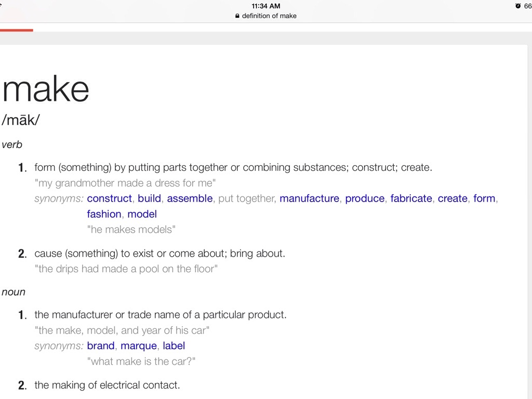Tap the blue 'model' synonym link

[142, 214]
